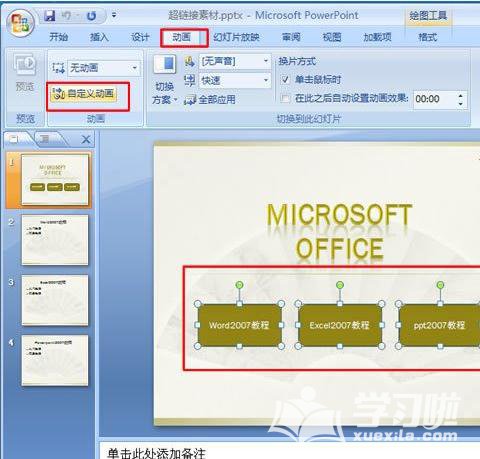The height and width of the screenshot is (459, 480).
Task: Open the 视图 tab
Action: [x=332, y=37]
